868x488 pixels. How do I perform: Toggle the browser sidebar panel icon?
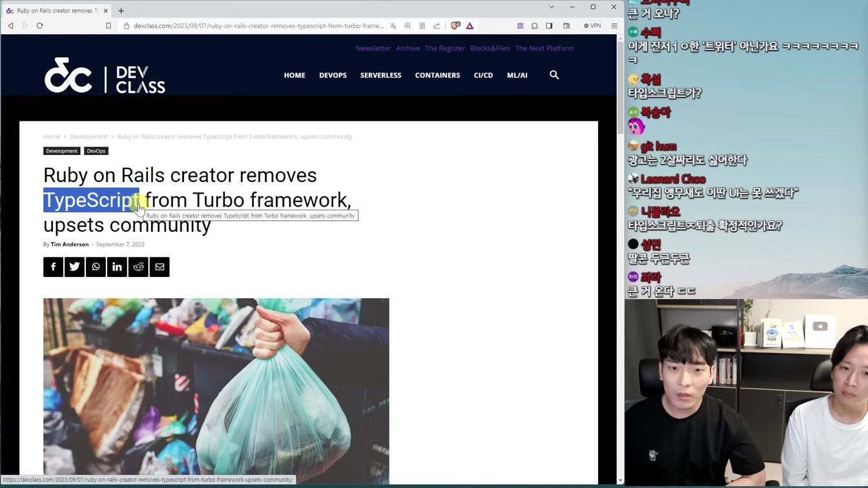coord(549,26)
